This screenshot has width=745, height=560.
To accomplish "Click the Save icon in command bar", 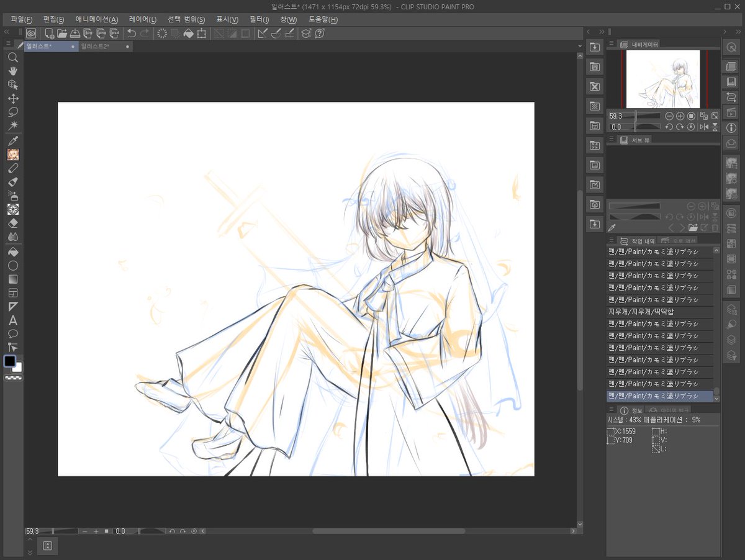I will tap(75, 33).
